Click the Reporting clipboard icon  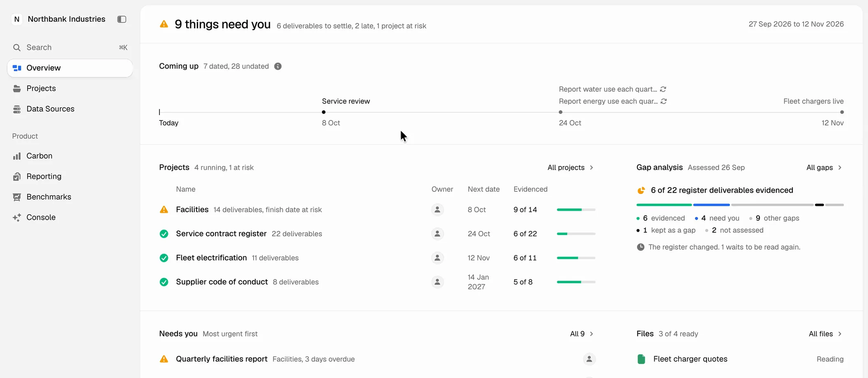[x=17, y=176]
